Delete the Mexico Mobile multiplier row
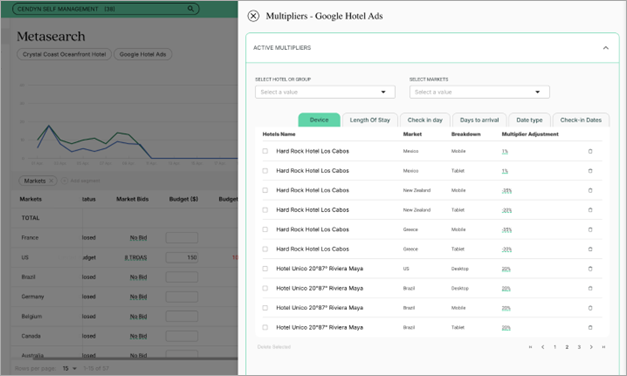This screenshot has height=376, width=627. pyautogui.click(x=590, y=151)
